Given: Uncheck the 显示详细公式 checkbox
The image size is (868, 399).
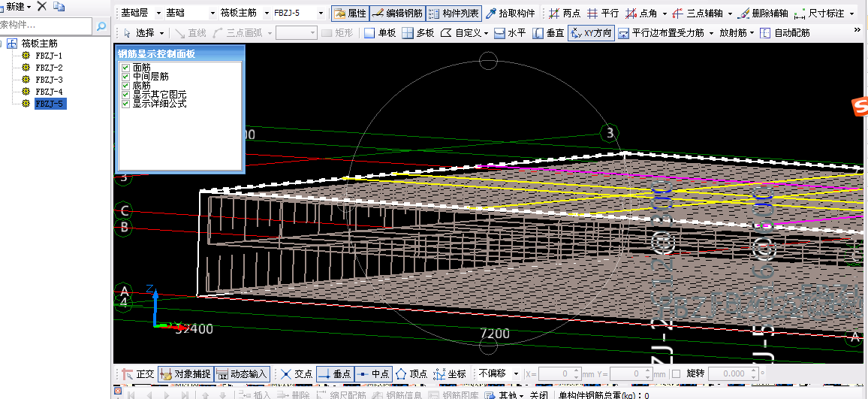Looking at the screenshot, I should click(125, 103).
